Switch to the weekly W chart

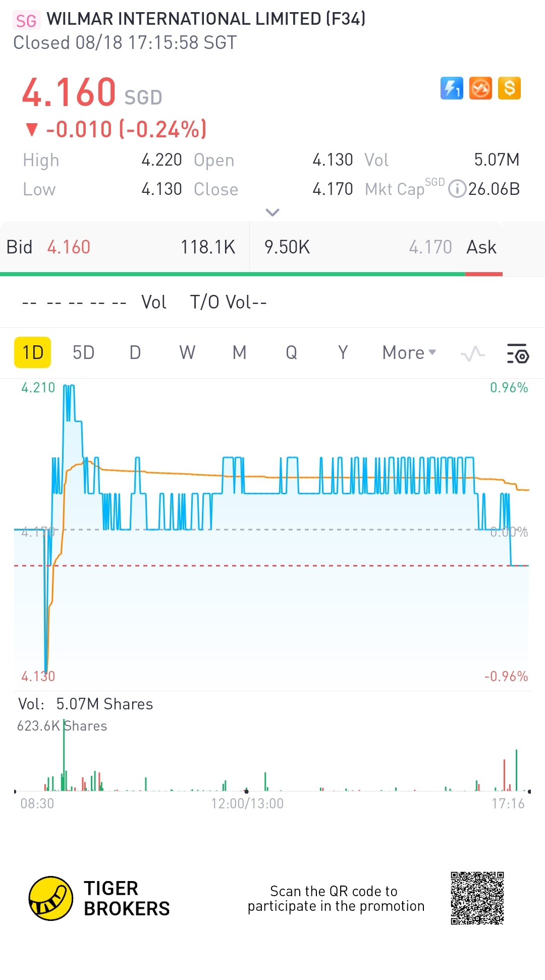click(x=187, y=352)
